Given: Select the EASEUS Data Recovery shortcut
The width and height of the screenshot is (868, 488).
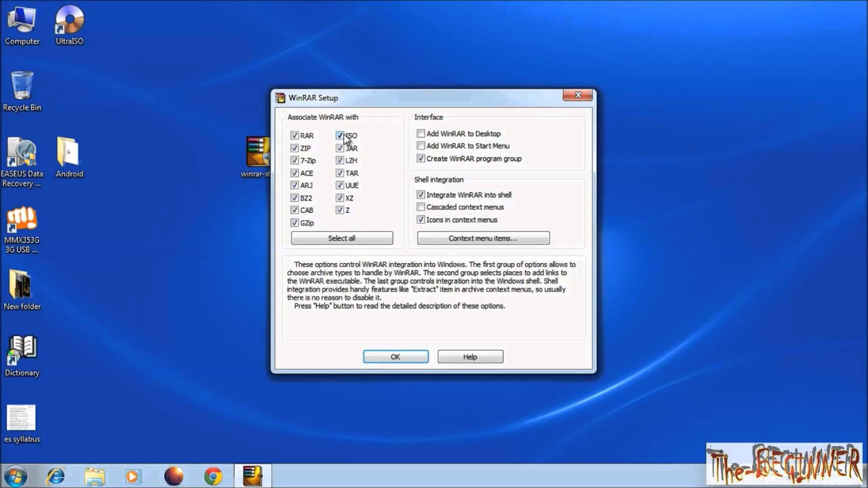Looking at the screenshot, I should (22, 163).
